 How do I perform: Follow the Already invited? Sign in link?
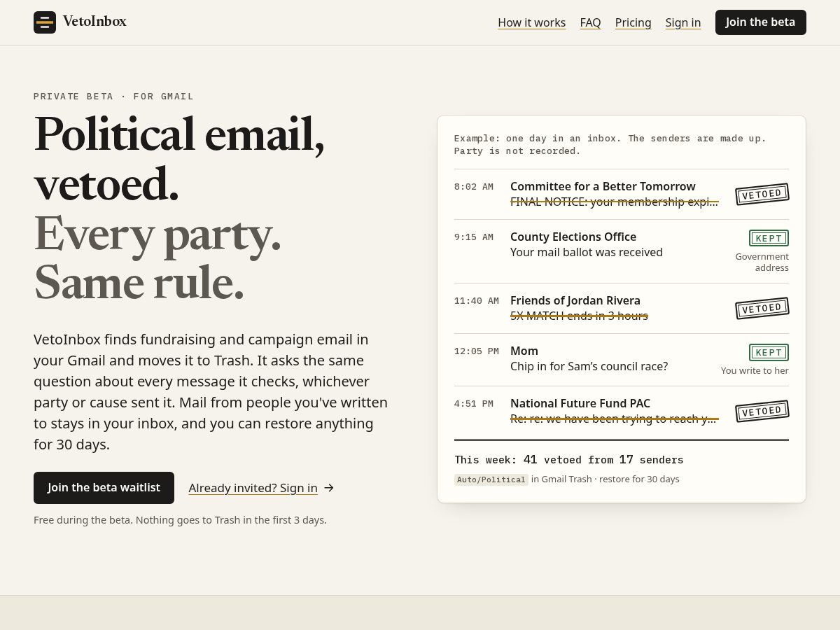click(x=253, y=488)
